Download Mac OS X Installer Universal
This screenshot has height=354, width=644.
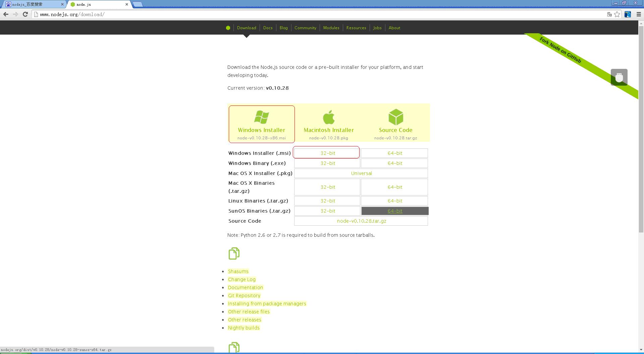click(361, 173)
